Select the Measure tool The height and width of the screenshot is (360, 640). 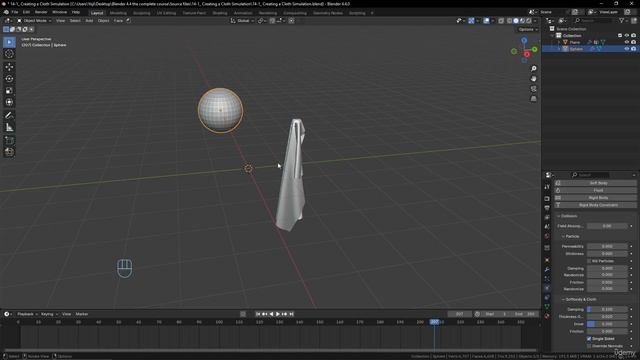[9, 128]
